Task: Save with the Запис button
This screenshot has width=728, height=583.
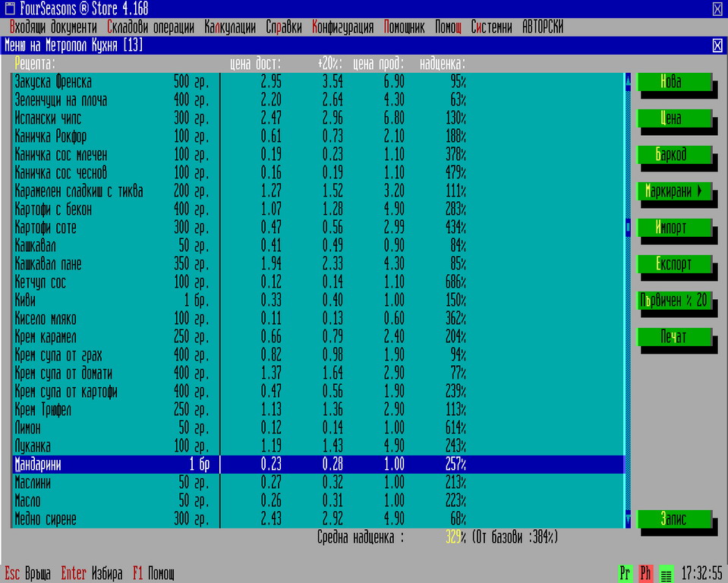Action: [x=674, y=519]
